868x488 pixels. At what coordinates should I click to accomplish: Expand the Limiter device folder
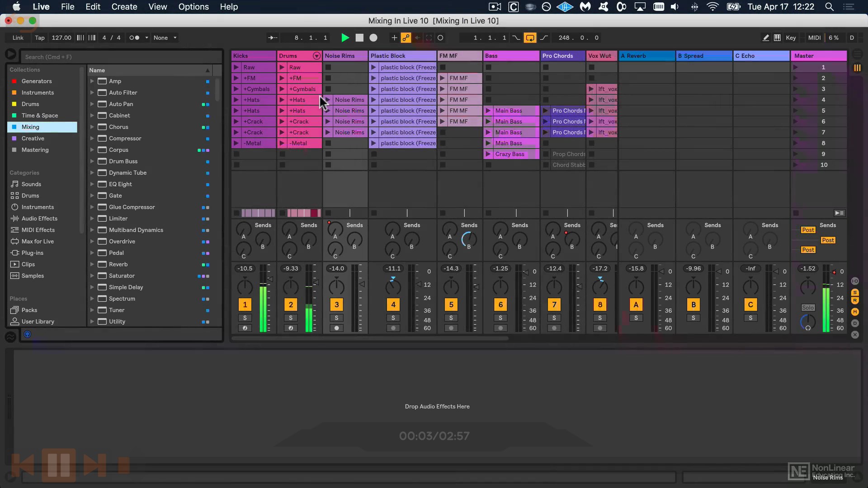point(92,219)
